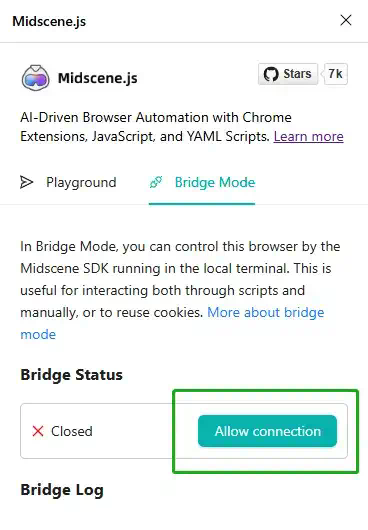
Task: Select the Bridge Mode tab
Action: coord(202,183)
